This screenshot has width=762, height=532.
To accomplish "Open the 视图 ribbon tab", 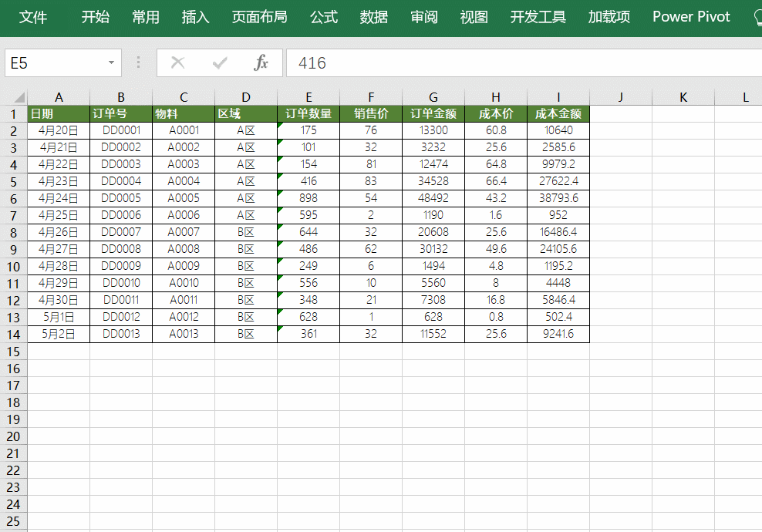I will (474, 17).
